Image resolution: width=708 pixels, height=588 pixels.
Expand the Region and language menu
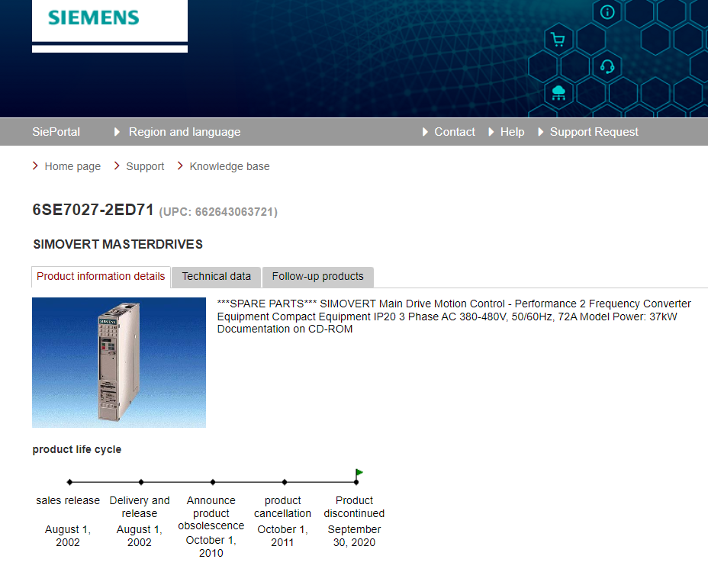click(x=184, y=132)
